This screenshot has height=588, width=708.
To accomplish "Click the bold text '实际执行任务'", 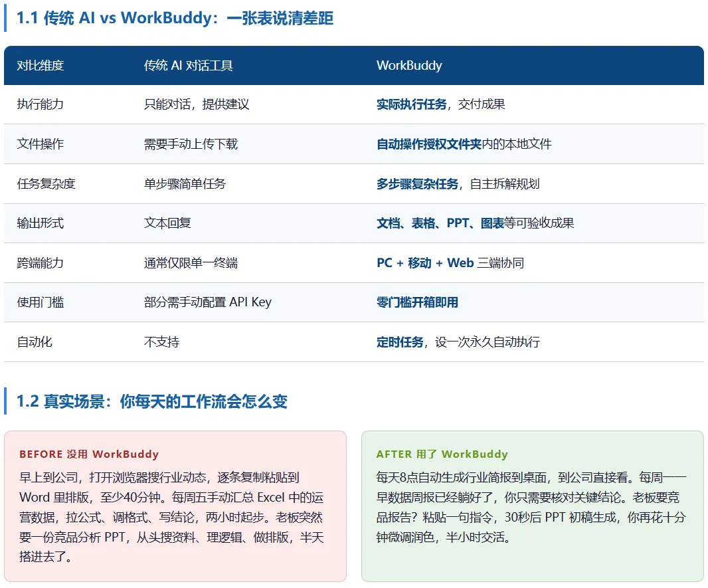I will [411, 104].
